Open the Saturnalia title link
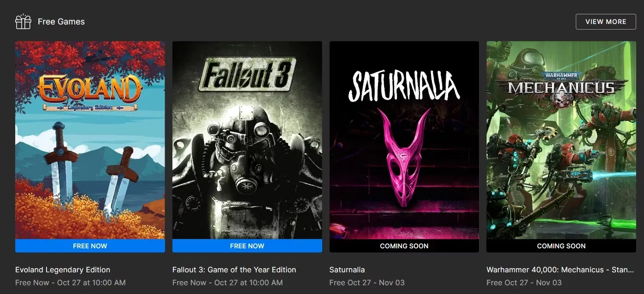Viewport: 644px width, 294px height. pyautogui.click(x=347, y=270)
